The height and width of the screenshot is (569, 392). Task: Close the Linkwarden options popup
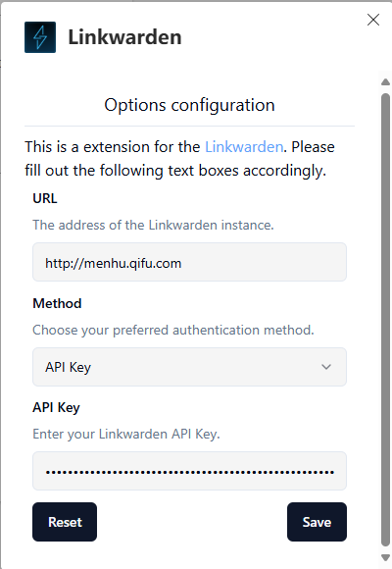pyautogui.click(x=373, y=20)
